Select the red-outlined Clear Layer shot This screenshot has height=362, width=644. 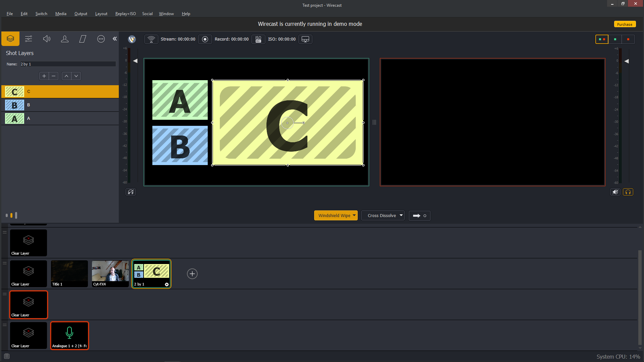(29, 305)
